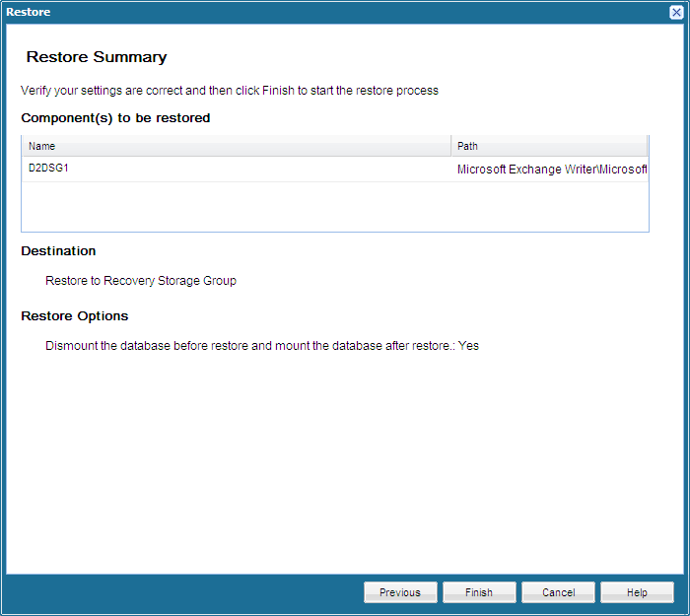Select the Microsoft Exchange Writer path cell
The width and height of the screenshot is (690, 616).
tap(551, 170)
